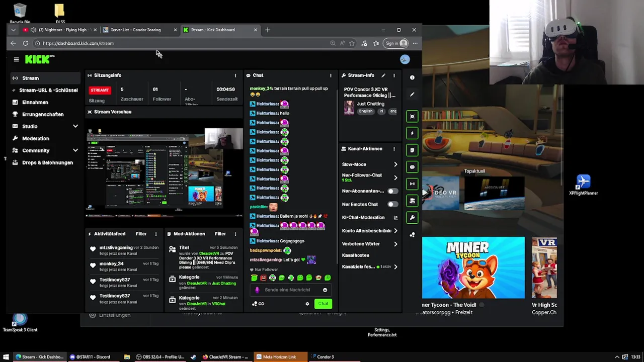Image resolution: width=644 pixels, height=362 pixels.
Task: Open browser tab search dropdown arrow
Action: click(13, 30)
